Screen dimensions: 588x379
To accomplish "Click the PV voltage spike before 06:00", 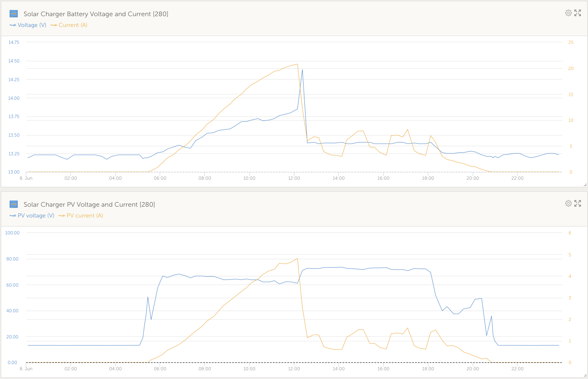I will tap(148, 297).
